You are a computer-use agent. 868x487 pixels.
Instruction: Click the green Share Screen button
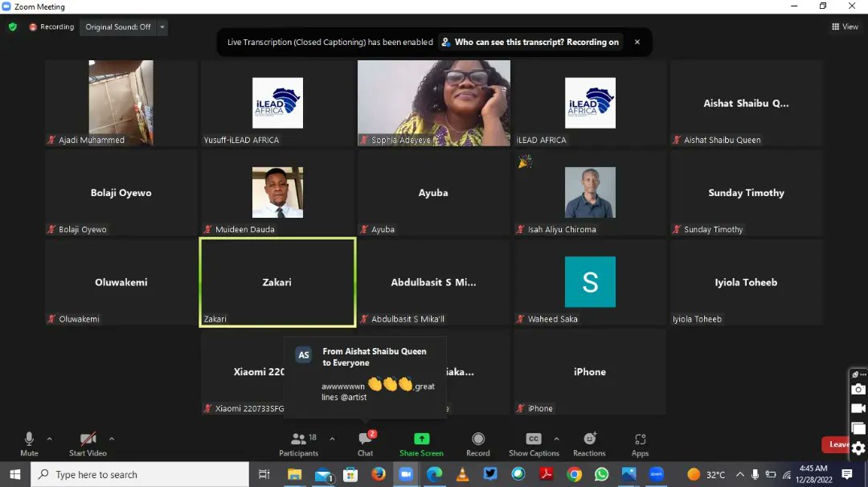pyautogui.click(x=421, y=444)
